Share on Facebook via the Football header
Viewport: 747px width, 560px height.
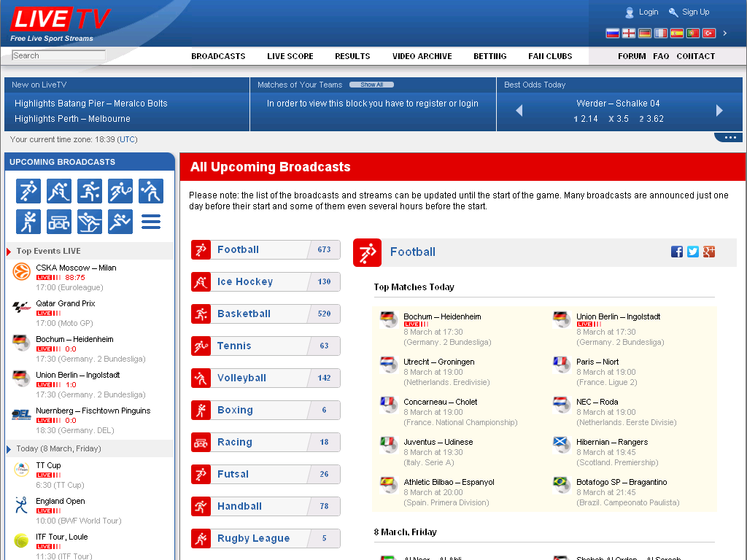tap(677, 252)
